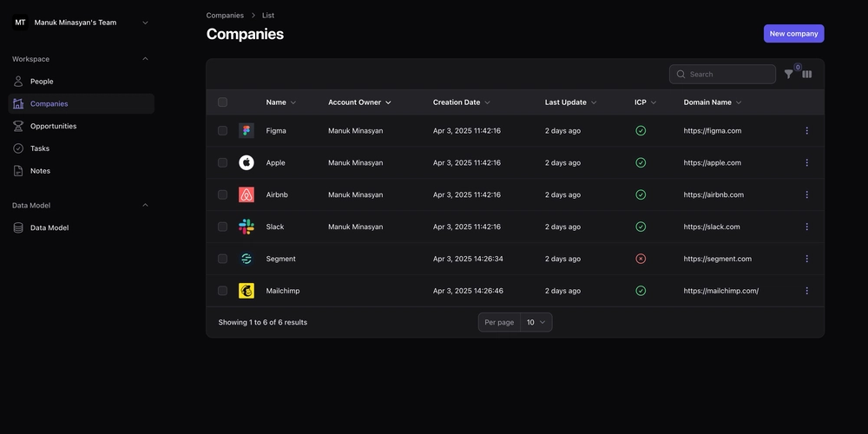Tick the checkbox for the Figma row
Image resolution: width=868 pixels, height=434 pixels.
222,131
